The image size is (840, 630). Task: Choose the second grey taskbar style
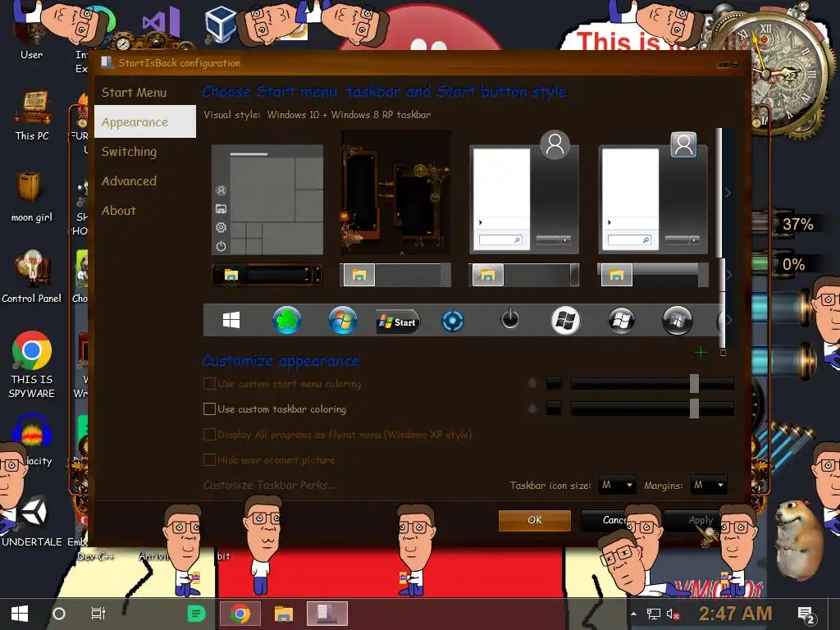[x=395, y=275]
